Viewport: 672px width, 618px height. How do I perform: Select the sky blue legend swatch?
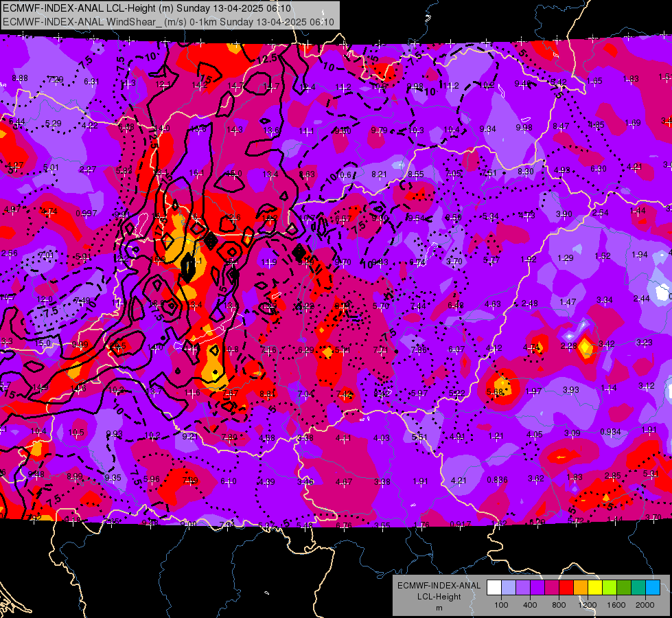tap(653, 587)
